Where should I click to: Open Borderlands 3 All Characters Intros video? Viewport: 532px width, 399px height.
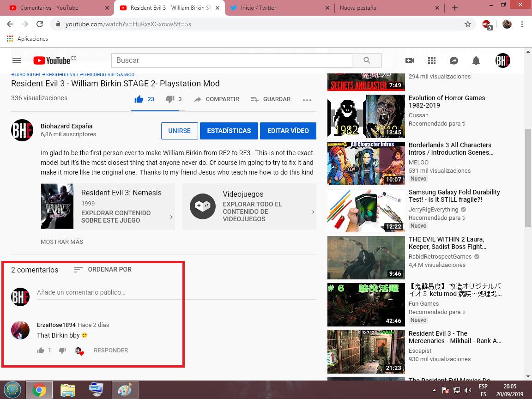[x=366, y=163]
